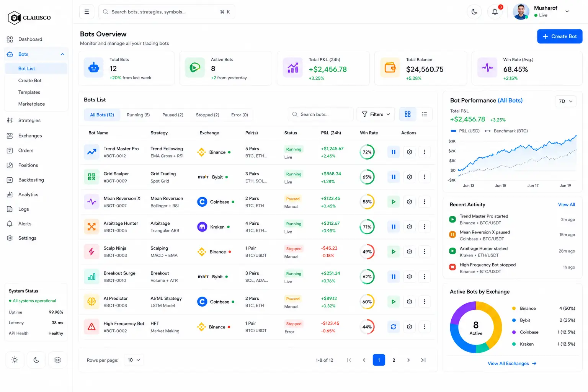Switch to dark theme in sidebar footer
Viewport: 588px width, 392px height.
[36, 360]
